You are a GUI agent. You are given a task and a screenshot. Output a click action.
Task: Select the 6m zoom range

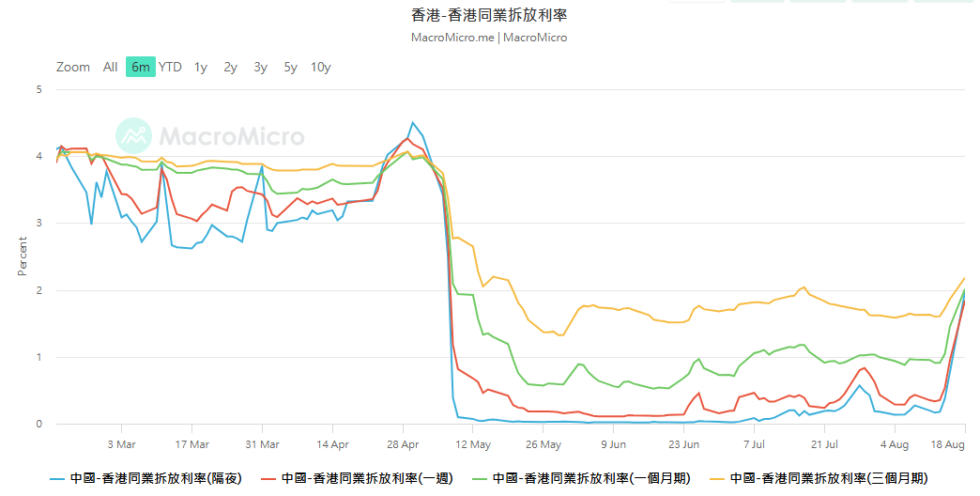141,67
